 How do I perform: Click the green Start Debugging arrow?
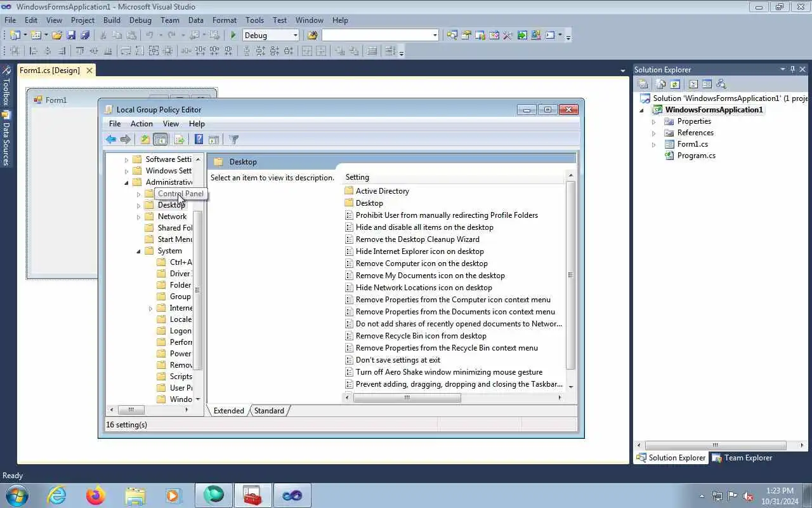coord(233,36)
